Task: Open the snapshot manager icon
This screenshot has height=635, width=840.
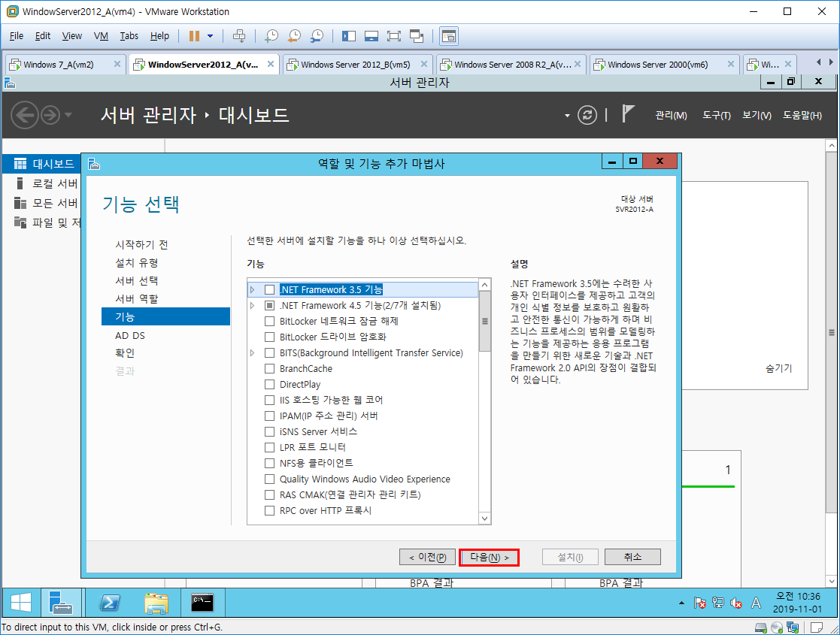Action: coord(317,36)
